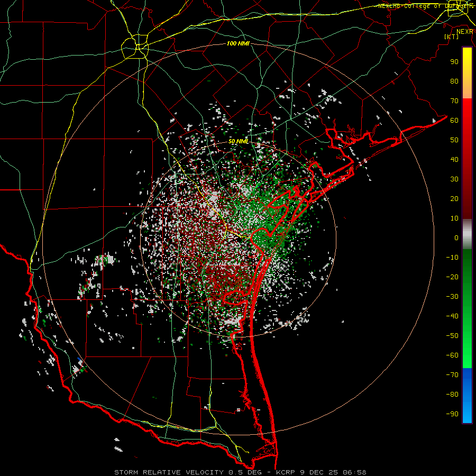This screenshot has height=476, width=476.
Task: Select the 90 value on velocity scale
Action: tap(454, 62)
